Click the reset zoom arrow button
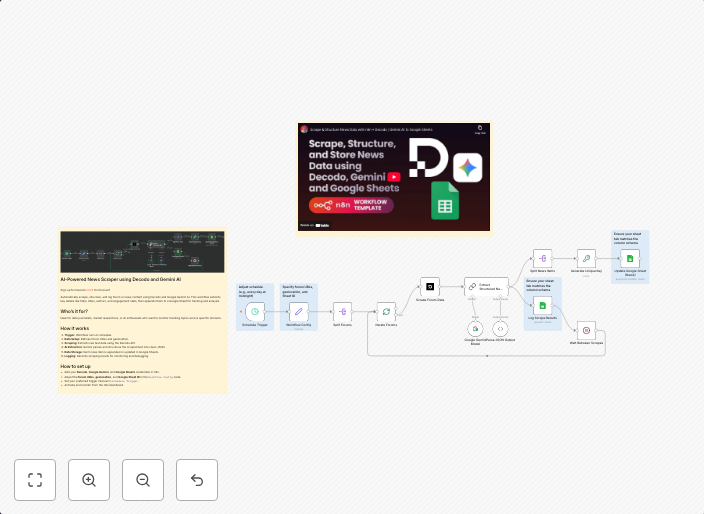This screenshot has width=704, height=514. pyautogui.click(x=197, y=480)
